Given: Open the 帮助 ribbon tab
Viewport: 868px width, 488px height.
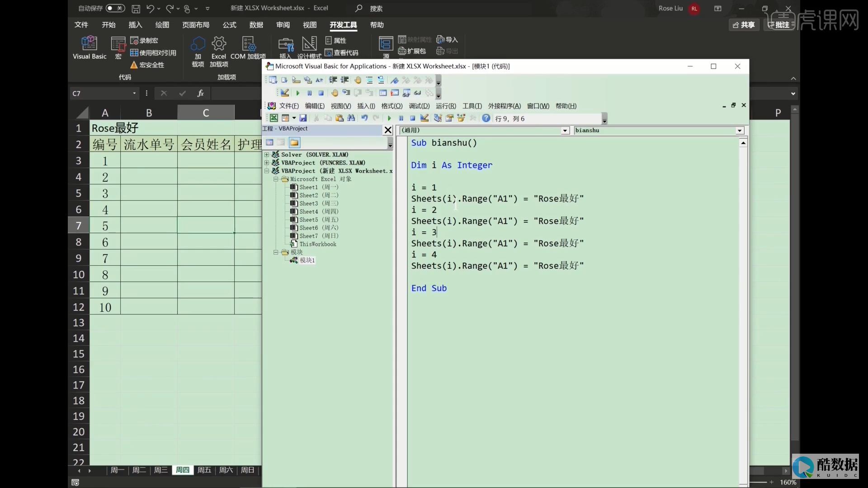Looking at the screenshot, I should click(x=377, y=25).
